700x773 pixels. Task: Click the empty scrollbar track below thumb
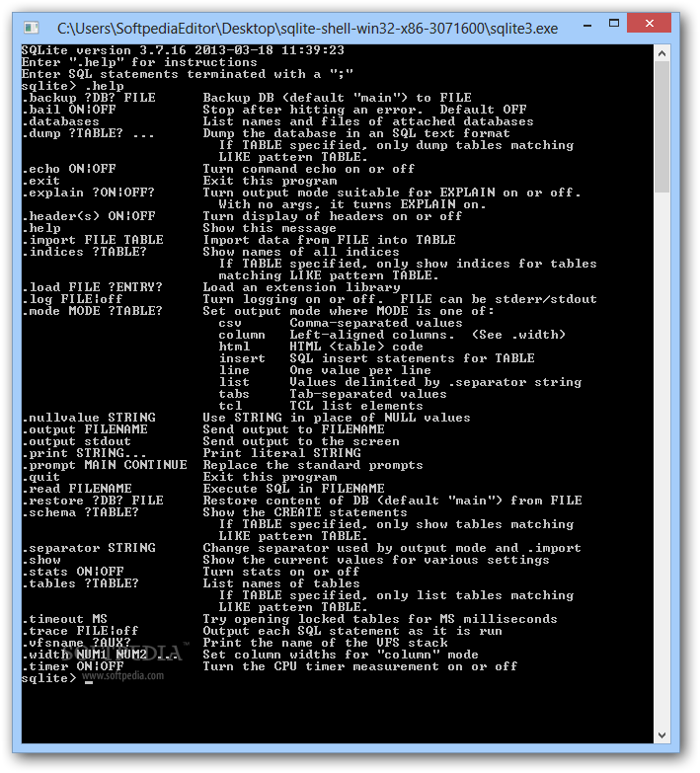tap(662, 460)
